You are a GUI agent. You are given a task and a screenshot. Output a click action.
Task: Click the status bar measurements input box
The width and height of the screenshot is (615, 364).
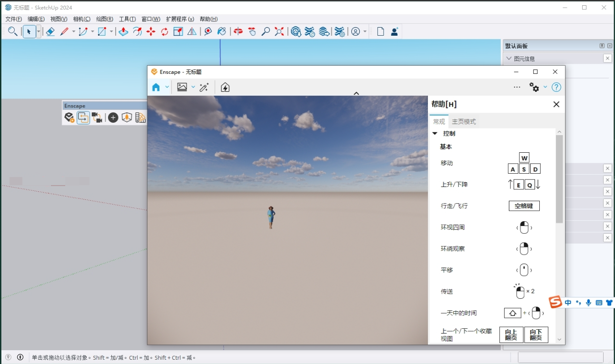[560, 357]
